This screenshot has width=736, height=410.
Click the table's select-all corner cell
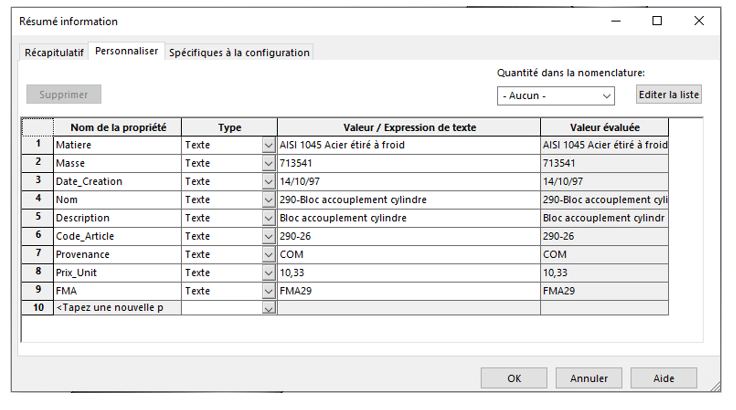[x=38, y=127]
